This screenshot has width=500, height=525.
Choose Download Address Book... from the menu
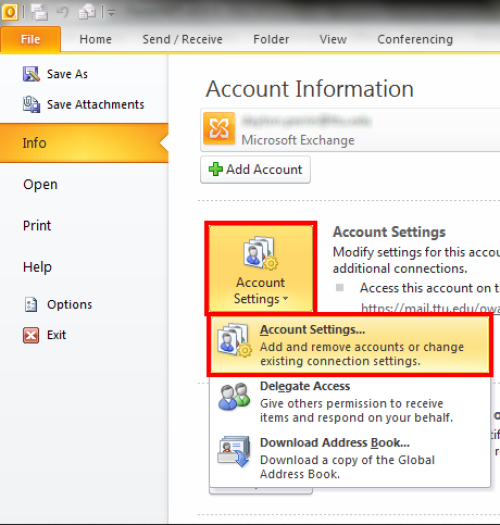point(350,459)
